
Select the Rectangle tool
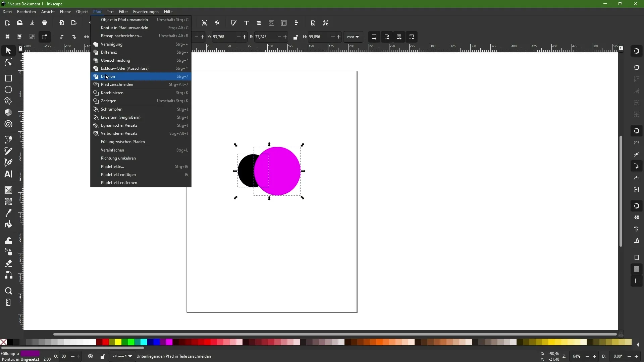click(x=8, y=78)
